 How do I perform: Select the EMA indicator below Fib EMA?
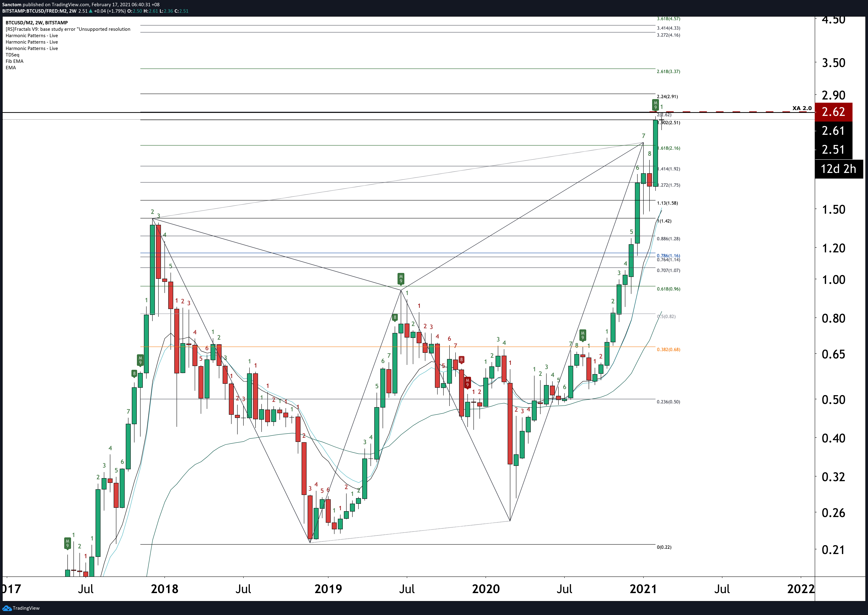(11, 68)
